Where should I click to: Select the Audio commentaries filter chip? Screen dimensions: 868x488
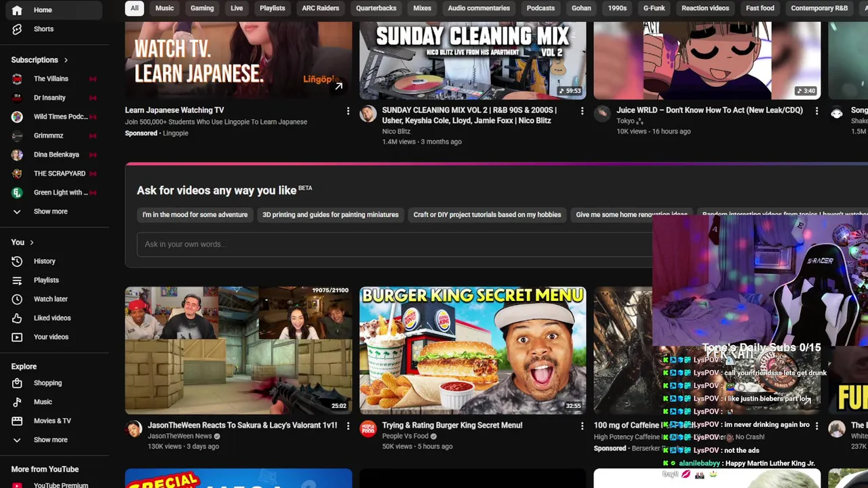[x=479, y=8]
